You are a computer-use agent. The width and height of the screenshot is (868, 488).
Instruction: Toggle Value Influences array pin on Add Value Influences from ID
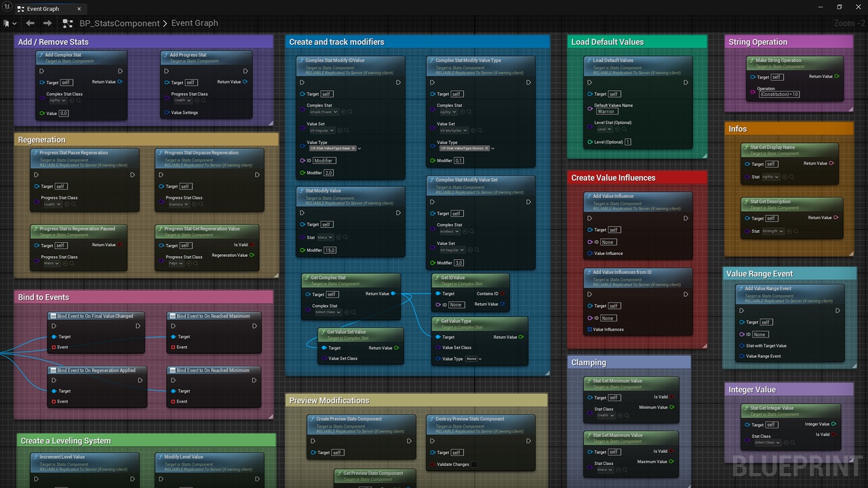pos(589,329)
